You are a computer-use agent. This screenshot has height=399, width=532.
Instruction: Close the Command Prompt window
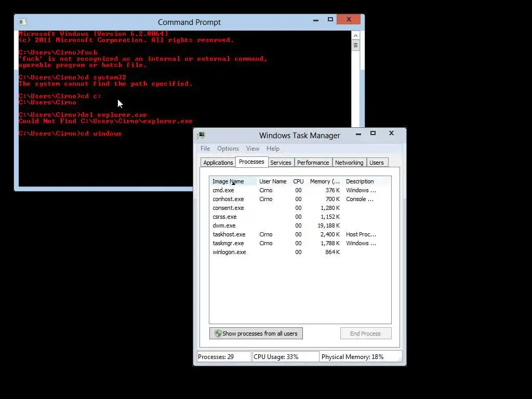click(349, 19)
